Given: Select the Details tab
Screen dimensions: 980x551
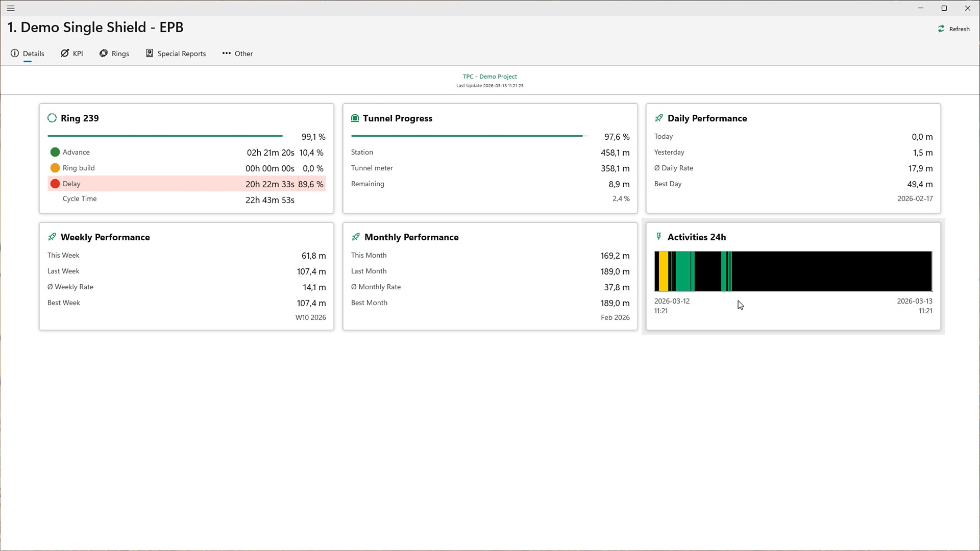Looking at the screenshot, I should click(x=28, y=54).
